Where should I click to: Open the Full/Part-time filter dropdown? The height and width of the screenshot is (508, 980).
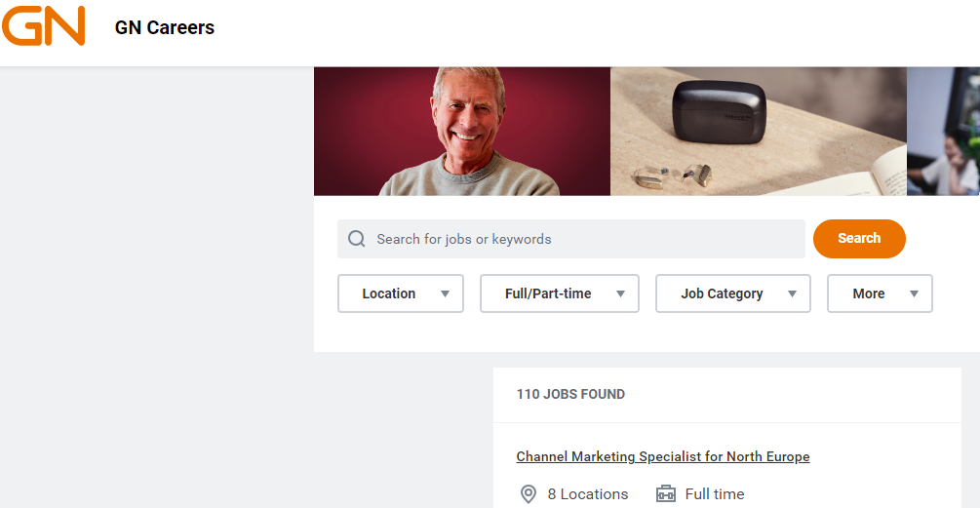pyautogui.click(x=559, y=293)
